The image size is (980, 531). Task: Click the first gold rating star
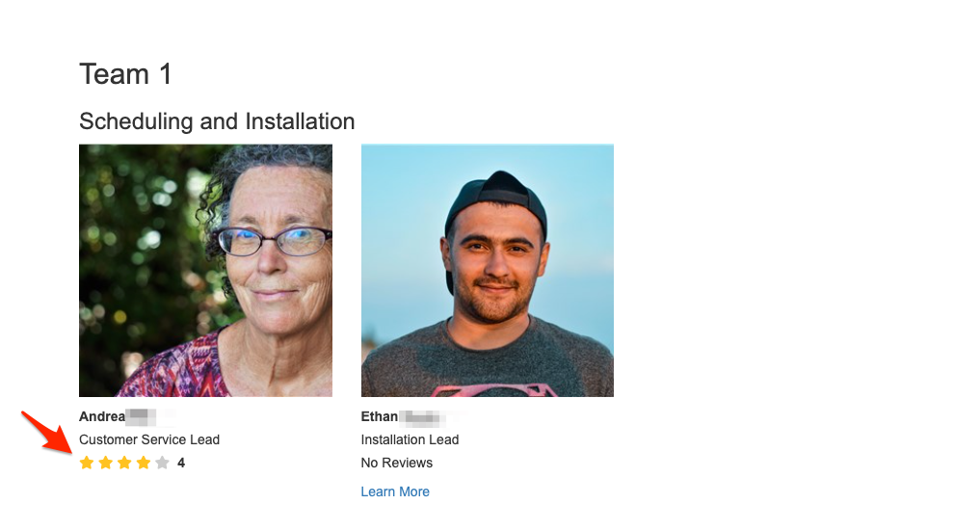coord(87,464)
